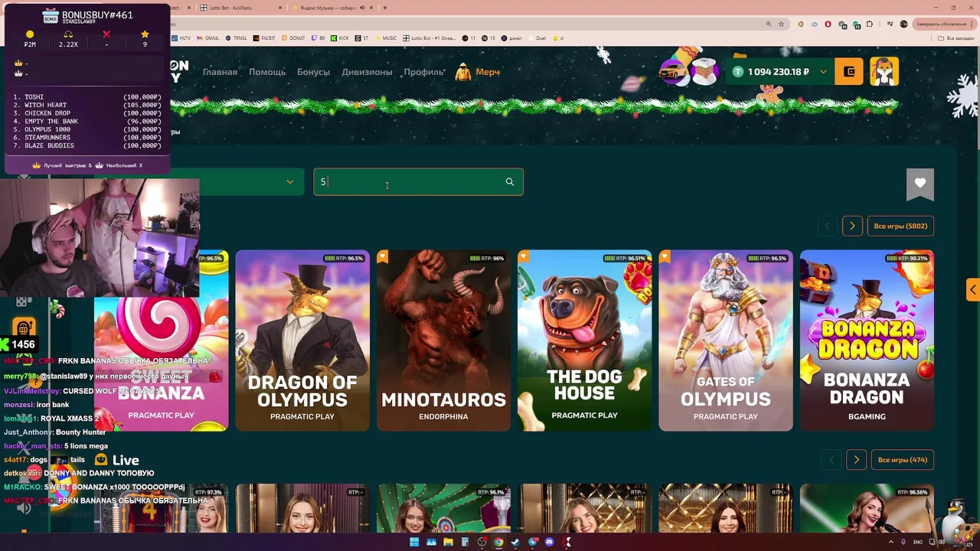
Task: Click the previous arrow in top games row
Action: [827, 226]
